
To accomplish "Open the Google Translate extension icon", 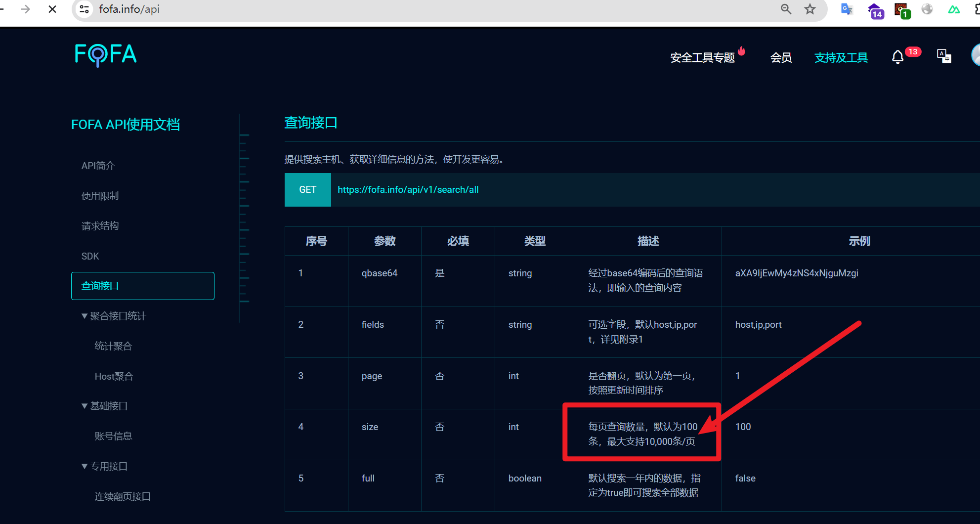I will coord(847,9).
